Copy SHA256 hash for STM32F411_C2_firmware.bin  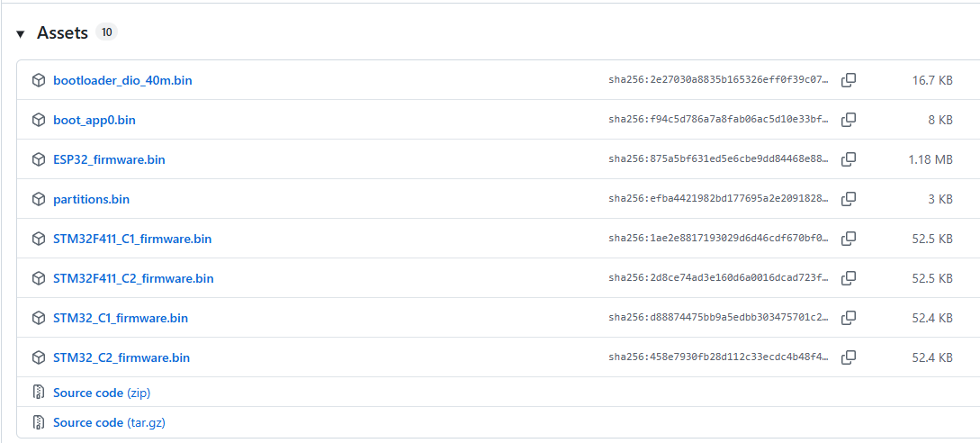(x=848, y=278)
